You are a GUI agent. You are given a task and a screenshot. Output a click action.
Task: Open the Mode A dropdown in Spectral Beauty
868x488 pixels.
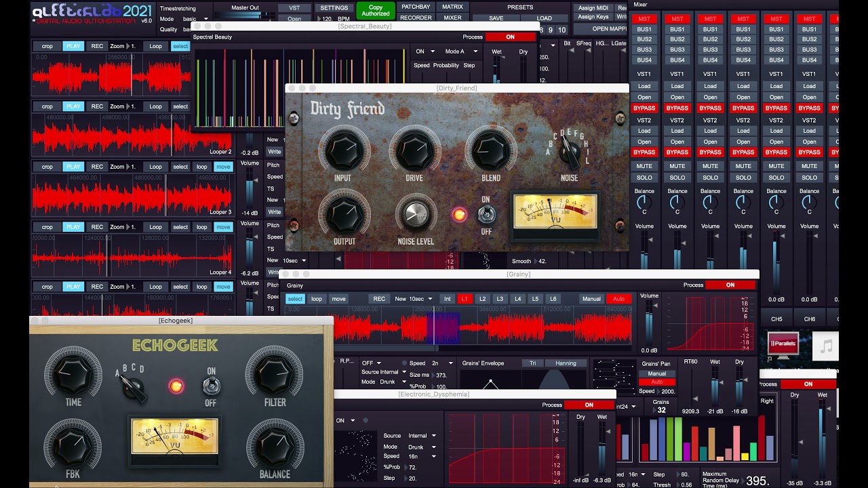[x=461, y=52]
